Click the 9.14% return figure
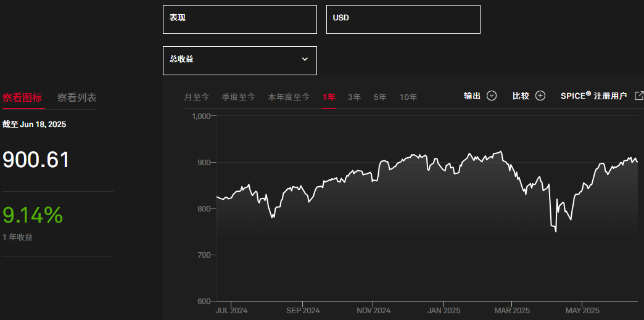The image size is (644, 320). click(x=33, y=215)
